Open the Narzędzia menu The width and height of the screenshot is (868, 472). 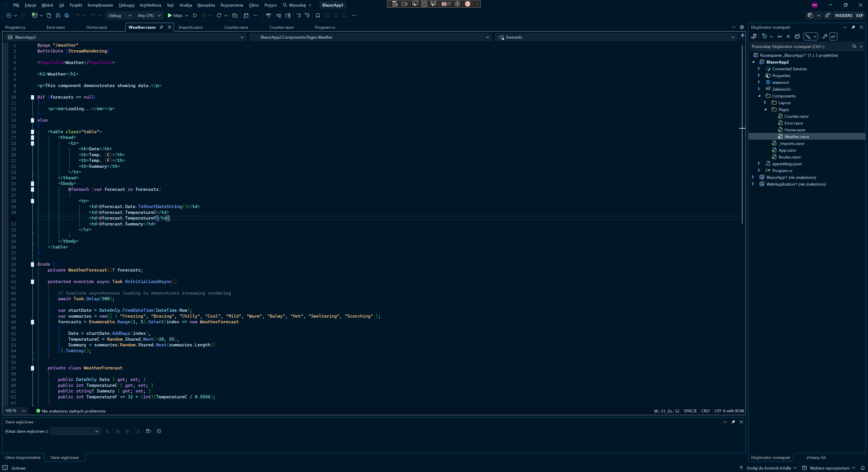(x=206, y=5)
